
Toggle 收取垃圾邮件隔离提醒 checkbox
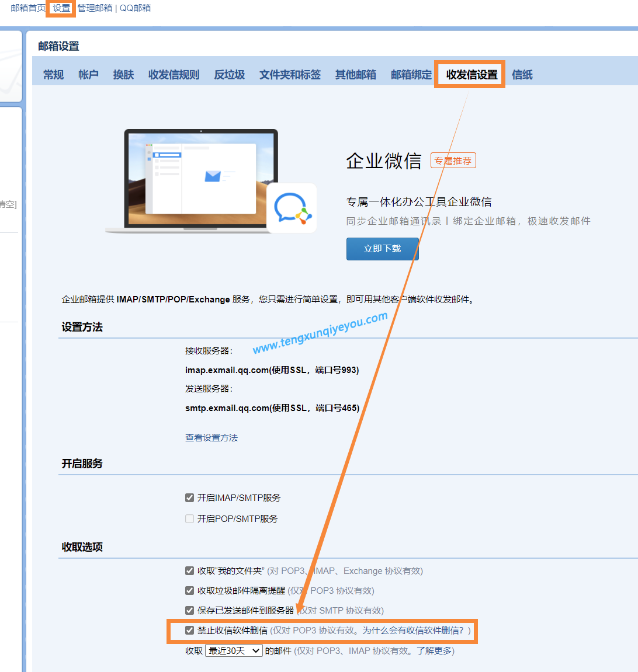click(189, 591)
